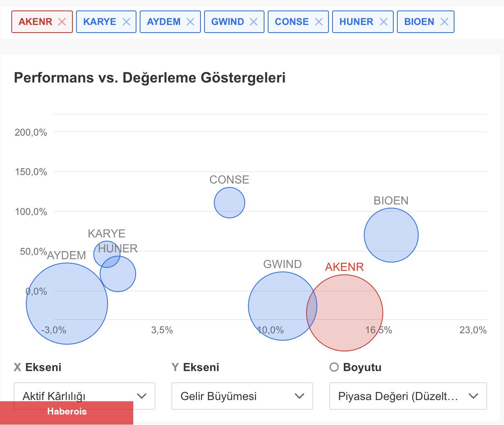Remove KARYE chip using X icon
504x425 pixels.
126,22
